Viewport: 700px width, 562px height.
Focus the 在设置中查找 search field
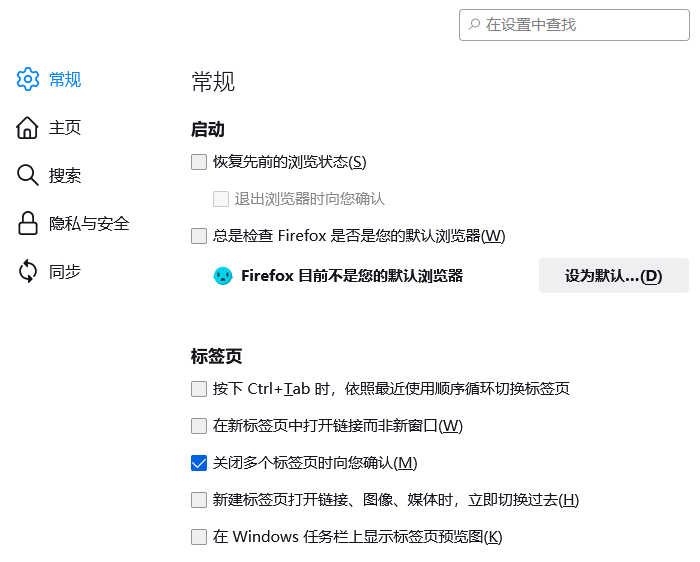[580, 24]
